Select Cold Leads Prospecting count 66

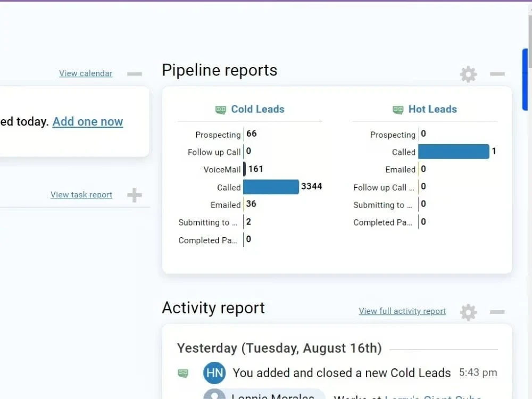252,134
